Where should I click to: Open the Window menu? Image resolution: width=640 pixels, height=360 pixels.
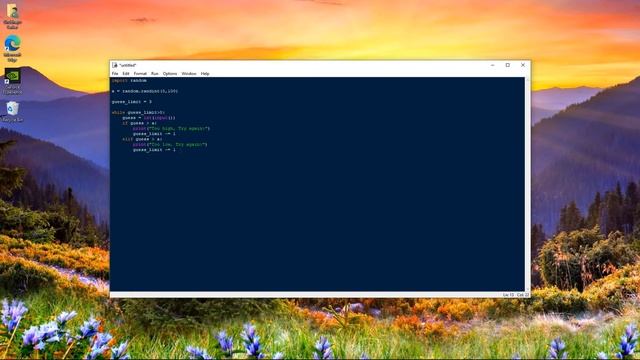(189, 74)
